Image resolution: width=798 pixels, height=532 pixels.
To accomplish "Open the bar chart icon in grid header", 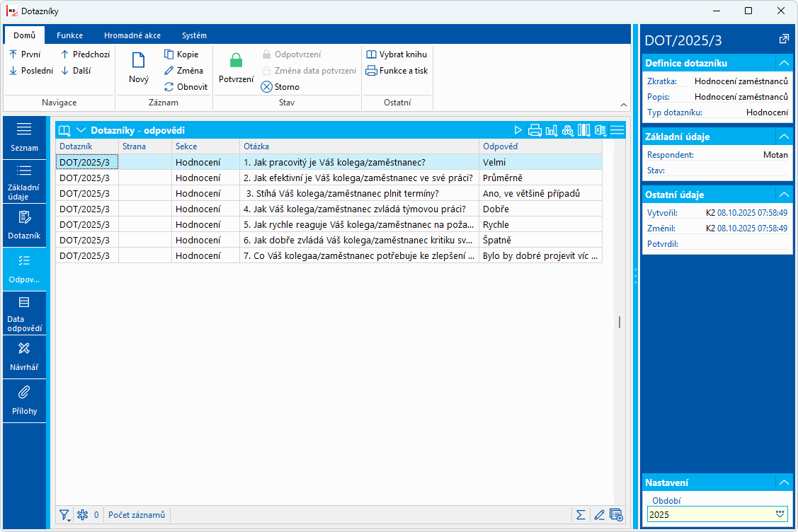I will (551, 130).
